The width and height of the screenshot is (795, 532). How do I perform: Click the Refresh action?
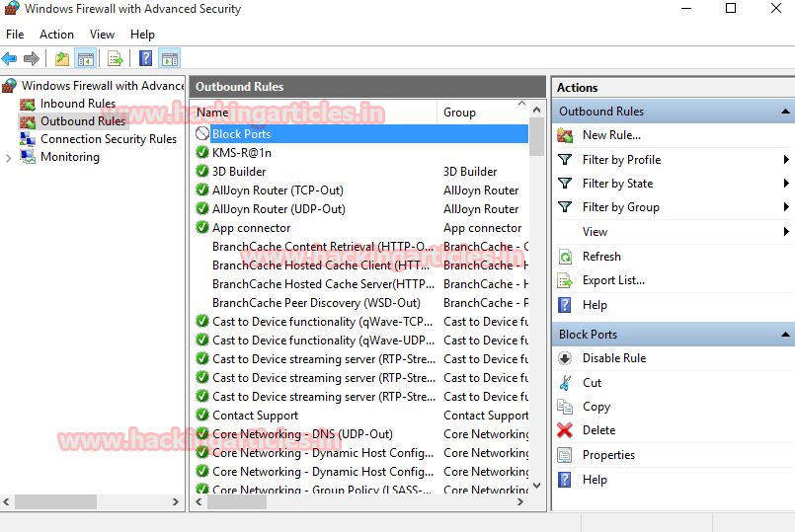point(601,257)
